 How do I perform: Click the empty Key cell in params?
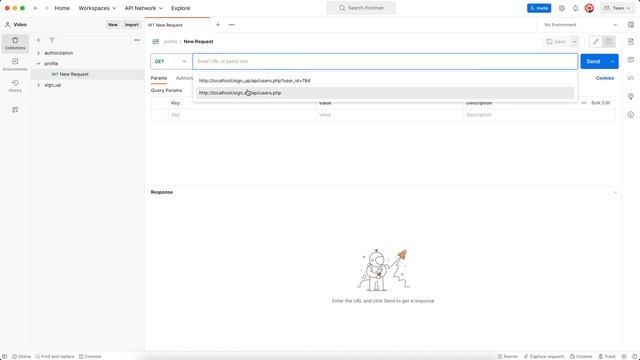click(x=241, y=115)
